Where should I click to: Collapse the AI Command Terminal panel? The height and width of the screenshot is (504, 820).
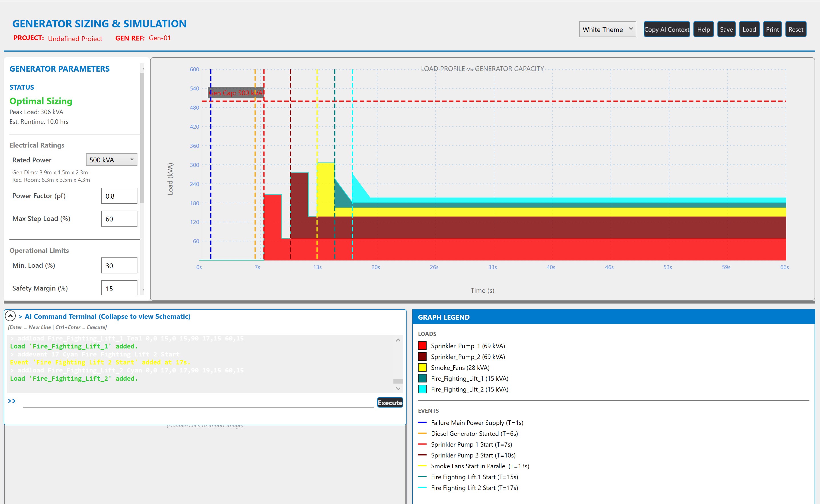click(10, 316)
